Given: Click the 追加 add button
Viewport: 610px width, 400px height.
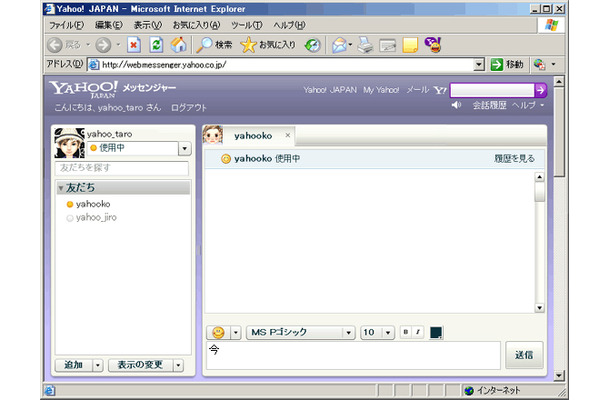Looking at the screenshot, I should tap(74, 365).
